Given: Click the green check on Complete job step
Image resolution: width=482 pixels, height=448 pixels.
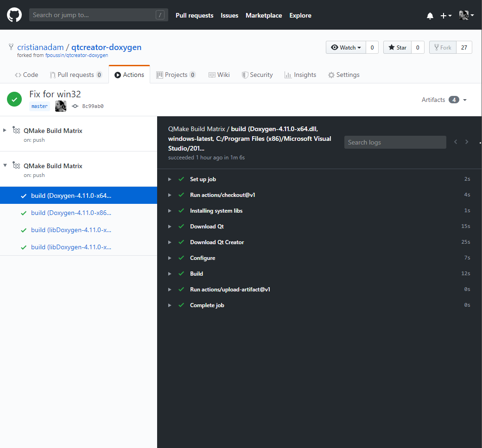Looking at the screenshot, I should click(181, 305).
